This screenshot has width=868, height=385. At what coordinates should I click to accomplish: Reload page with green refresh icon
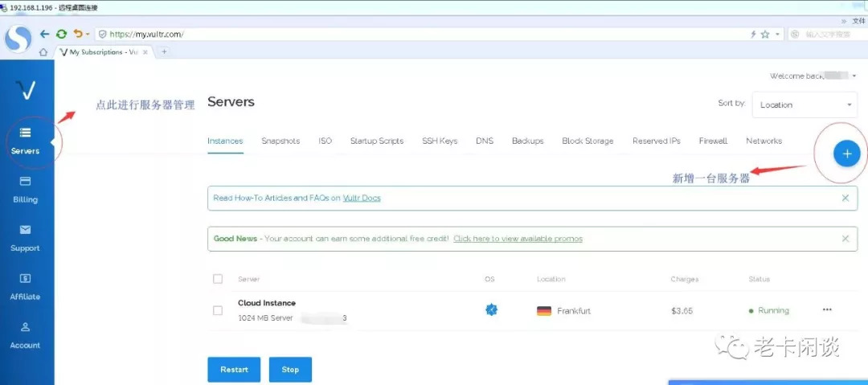61,35
